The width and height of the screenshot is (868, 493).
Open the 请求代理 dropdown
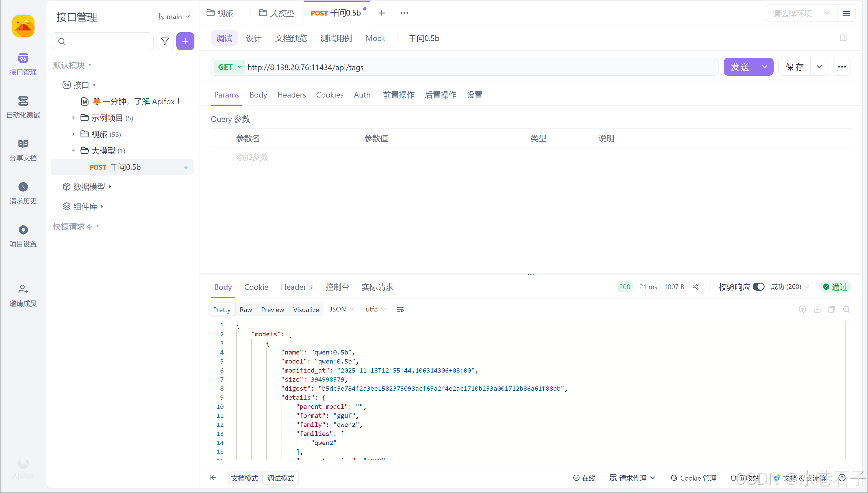click(632, 478)
